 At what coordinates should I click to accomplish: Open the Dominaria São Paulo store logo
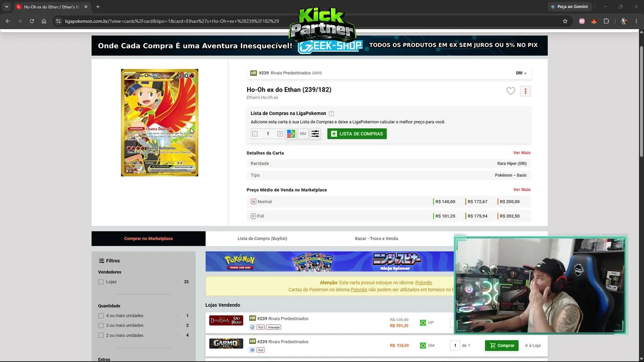226,321
